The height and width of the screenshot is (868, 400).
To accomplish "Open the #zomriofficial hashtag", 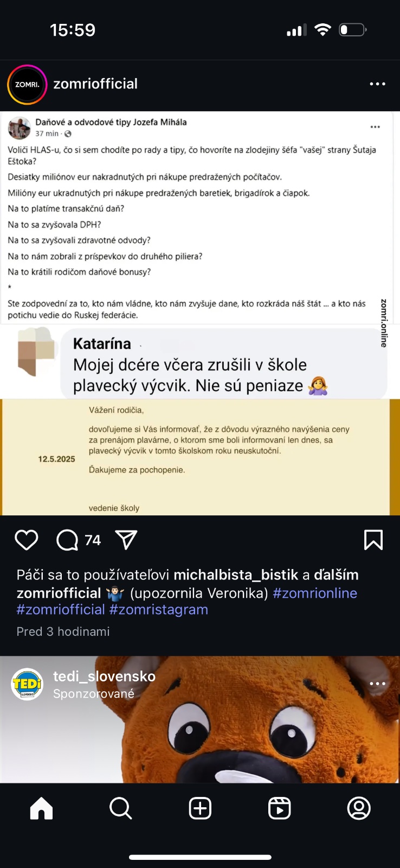I will pos(61,610).
